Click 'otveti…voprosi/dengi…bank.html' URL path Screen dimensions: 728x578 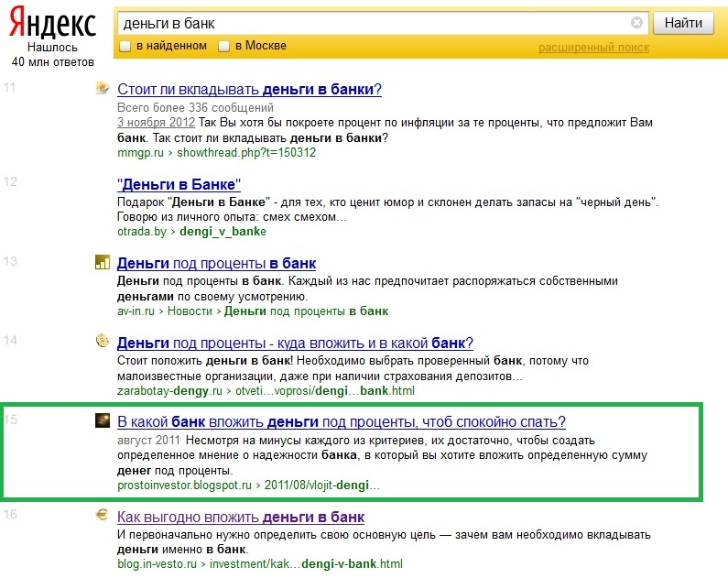coord(325,391)
